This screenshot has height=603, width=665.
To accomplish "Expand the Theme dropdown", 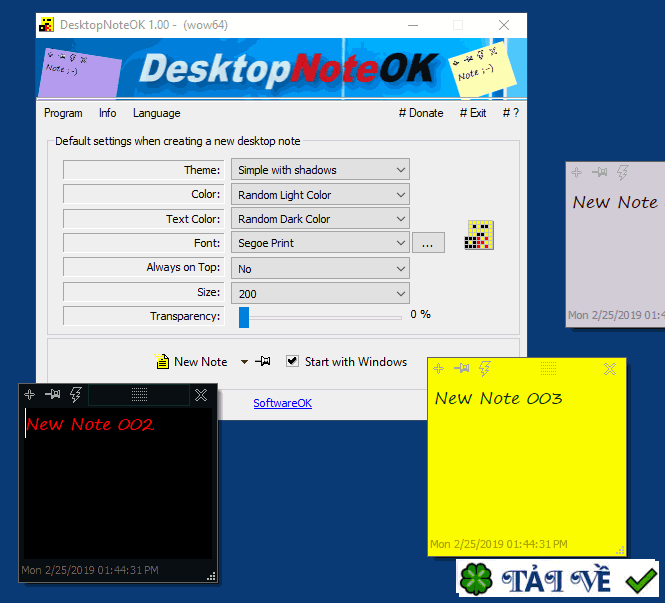I will [x=320, y=170].
